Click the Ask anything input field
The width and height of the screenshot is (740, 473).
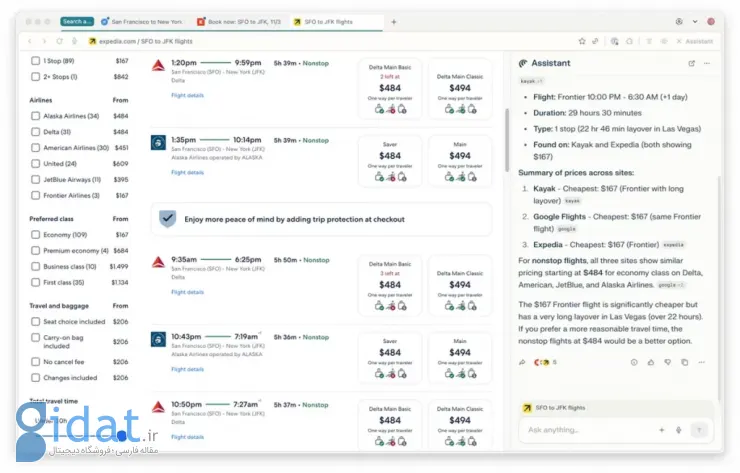coord(585,430)
